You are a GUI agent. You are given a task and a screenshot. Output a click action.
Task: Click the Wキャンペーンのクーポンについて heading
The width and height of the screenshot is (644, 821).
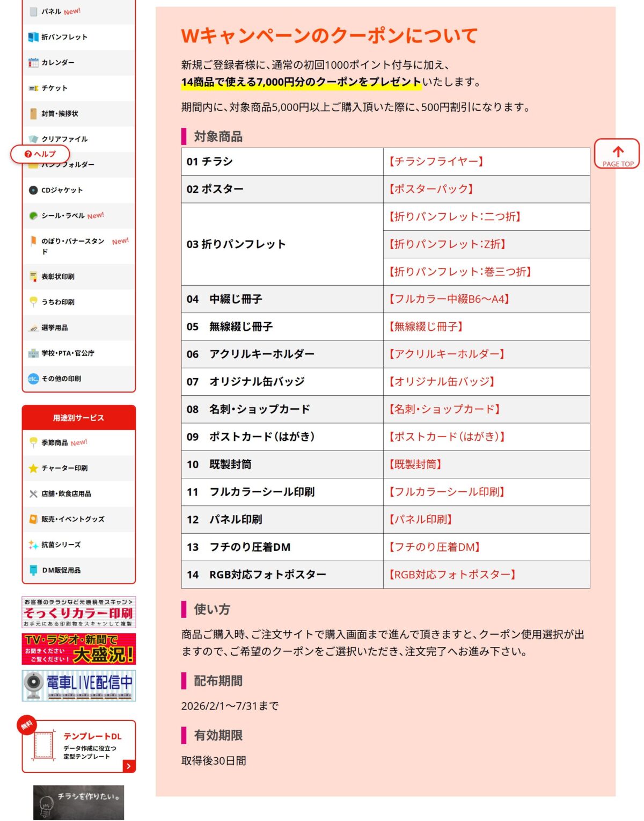coord(330,35)
